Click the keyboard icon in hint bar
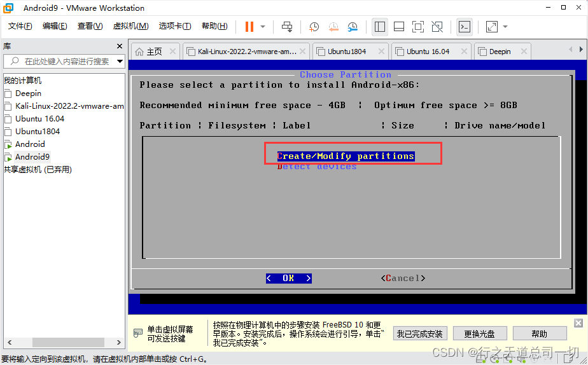The width and height of the screenshot is (588, 365). tap(138, 333)
